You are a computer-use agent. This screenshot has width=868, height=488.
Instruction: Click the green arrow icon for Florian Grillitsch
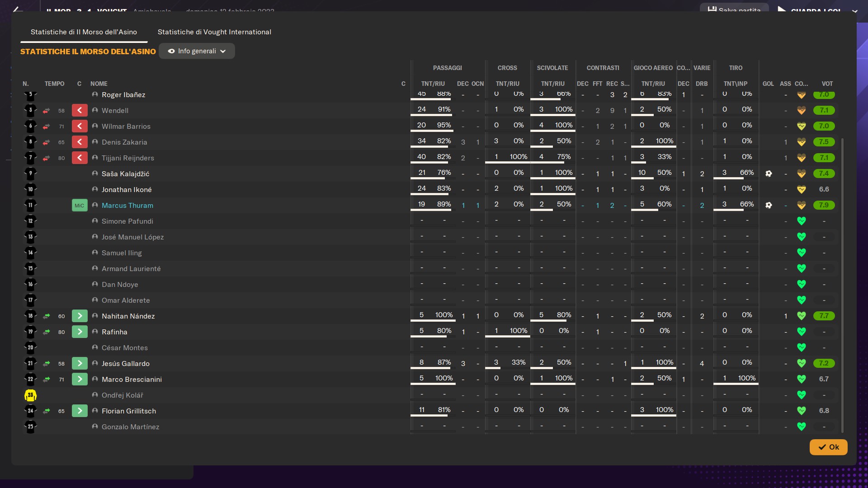click(x=80, y=411)
